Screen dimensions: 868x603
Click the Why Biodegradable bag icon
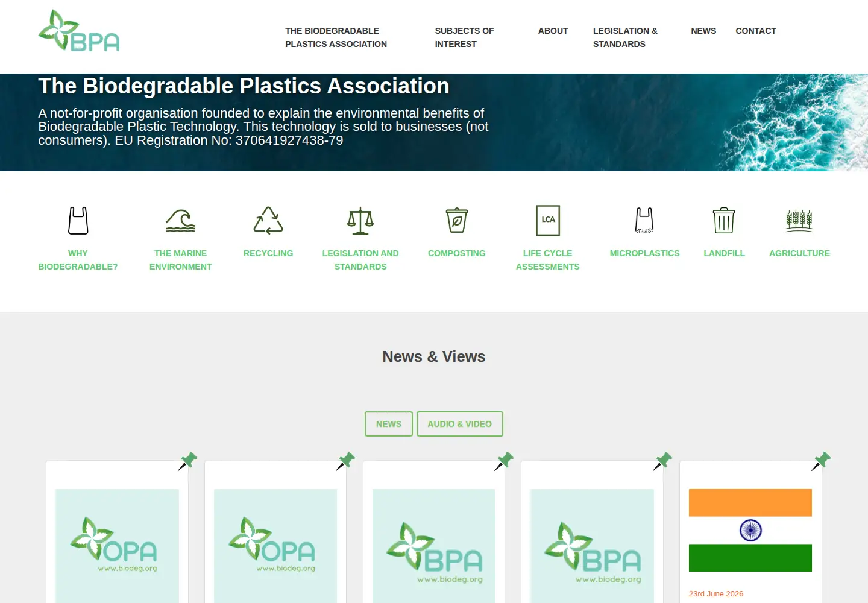pyautogui.click(x=78, y=221)
